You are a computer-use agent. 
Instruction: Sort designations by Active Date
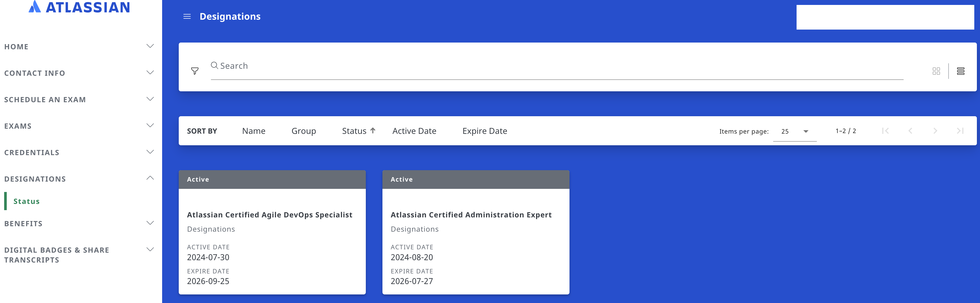click(x=414, y=131)
